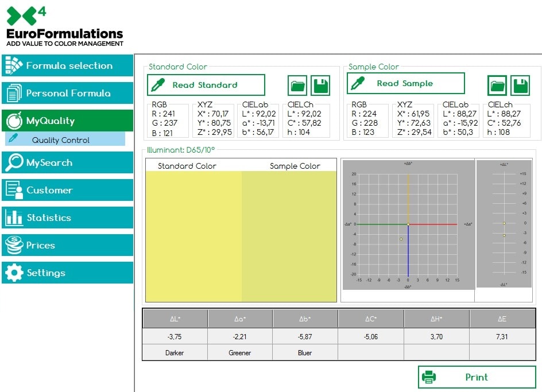Viewport: 542px width, 392px height.
Task: Select the ΔH* column header
Action: click(x=436, y=319)
